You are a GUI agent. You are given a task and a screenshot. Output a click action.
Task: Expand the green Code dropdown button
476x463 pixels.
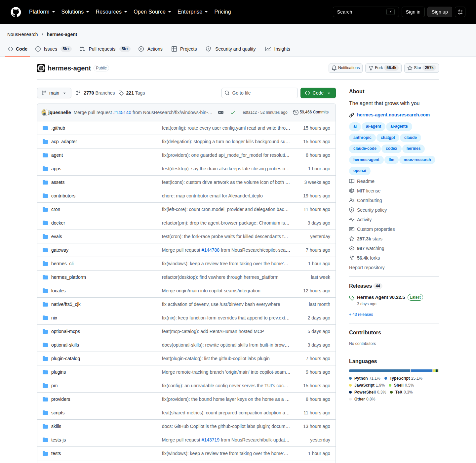(318, 93)
